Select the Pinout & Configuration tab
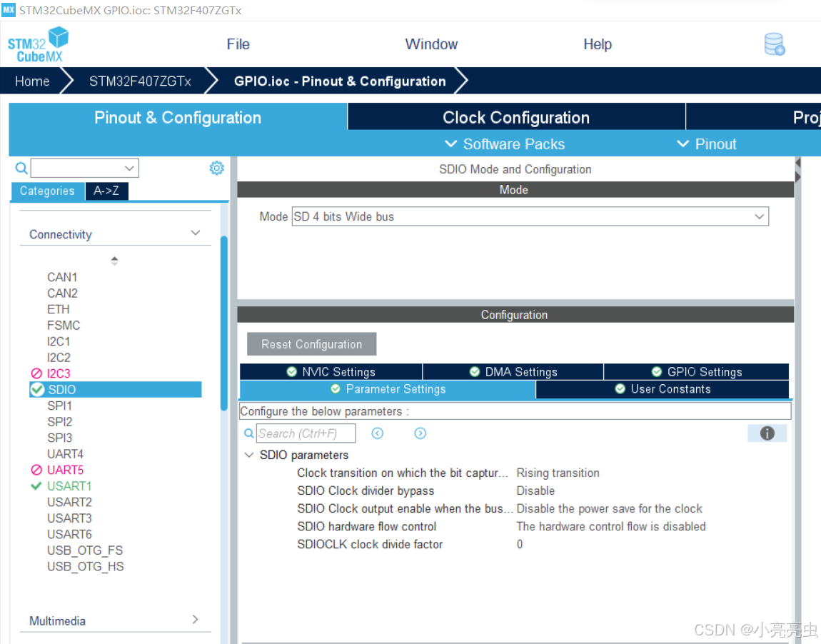This screenshot has width=821, height=644. (x=178, y=117)
